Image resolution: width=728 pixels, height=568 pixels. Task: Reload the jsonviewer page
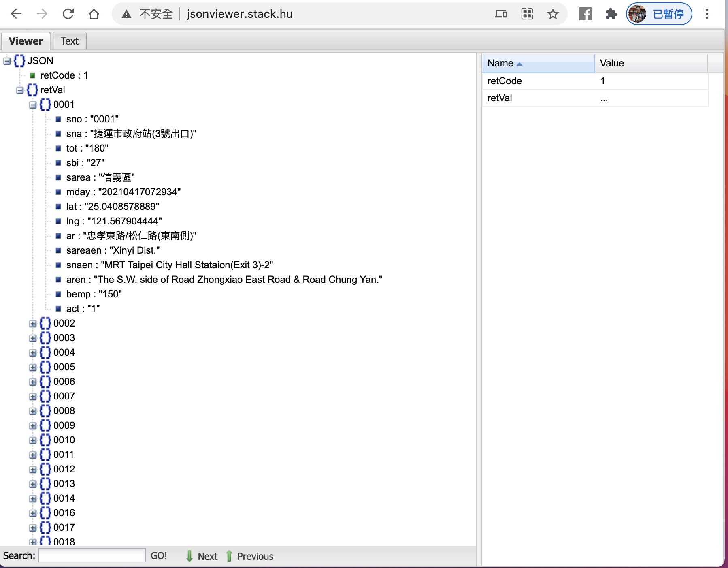[68, 14]
